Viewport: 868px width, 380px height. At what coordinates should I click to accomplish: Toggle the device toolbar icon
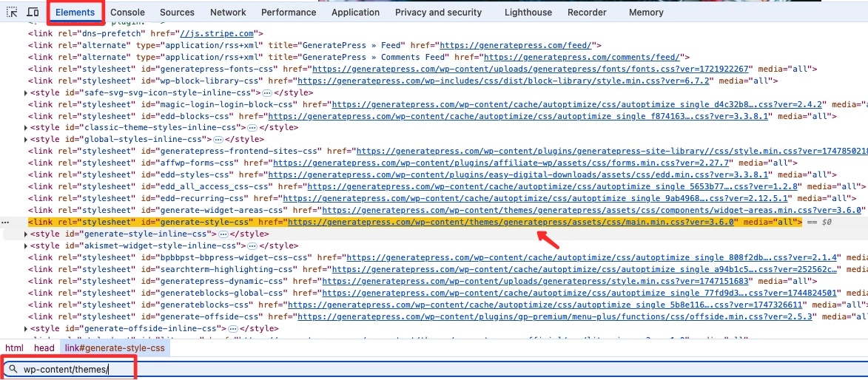[x=33, y=13]
